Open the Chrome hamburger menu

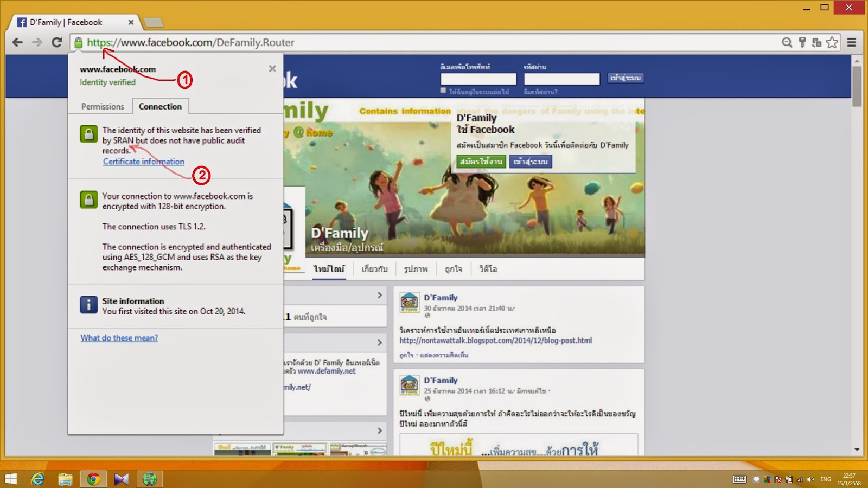(852, 42)
